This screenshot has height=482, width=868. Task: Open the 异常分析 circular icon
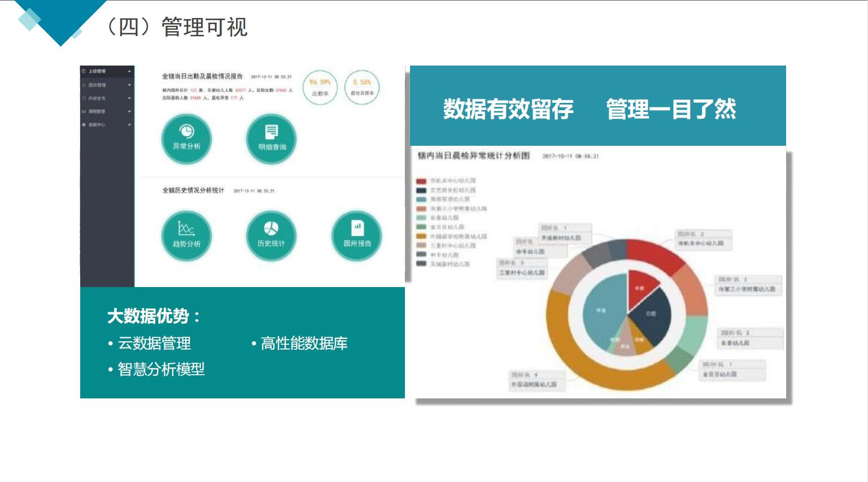click(186, 139)
